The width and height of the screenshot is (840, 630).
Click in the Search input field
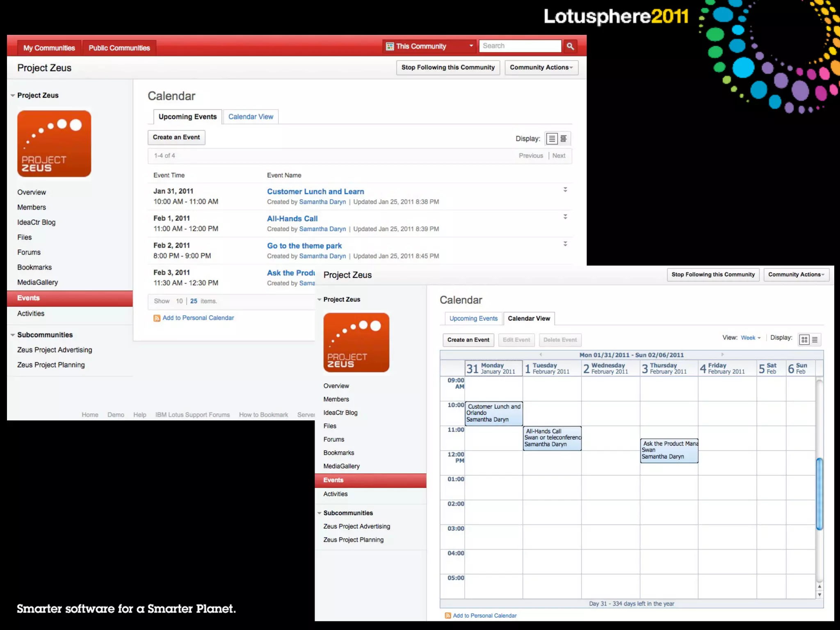point(520,46)
